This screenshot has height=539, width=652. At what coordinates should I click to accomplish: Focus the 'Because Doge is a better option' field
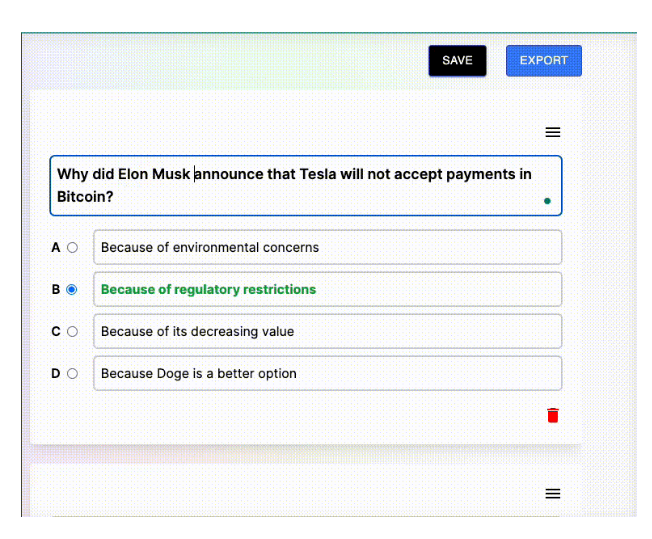click(327, 374)
